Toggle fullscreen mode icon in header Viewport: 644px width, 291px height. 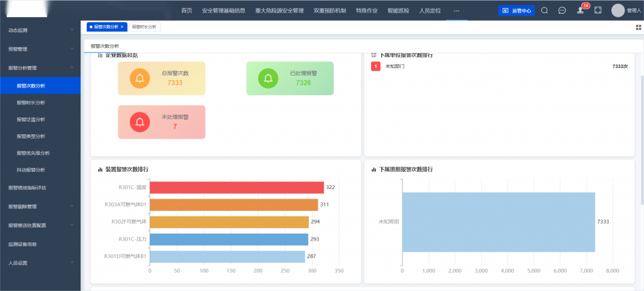pyautogui.click(x=598, y=11)
